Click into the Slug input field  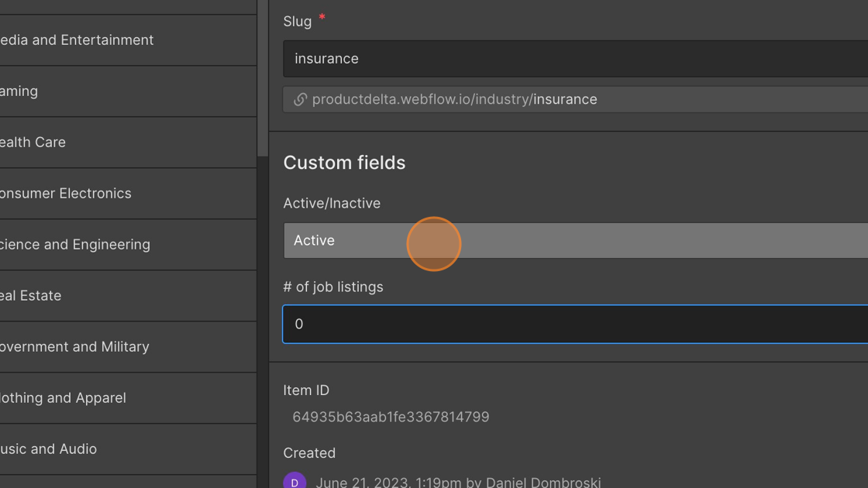pos(576,59)
